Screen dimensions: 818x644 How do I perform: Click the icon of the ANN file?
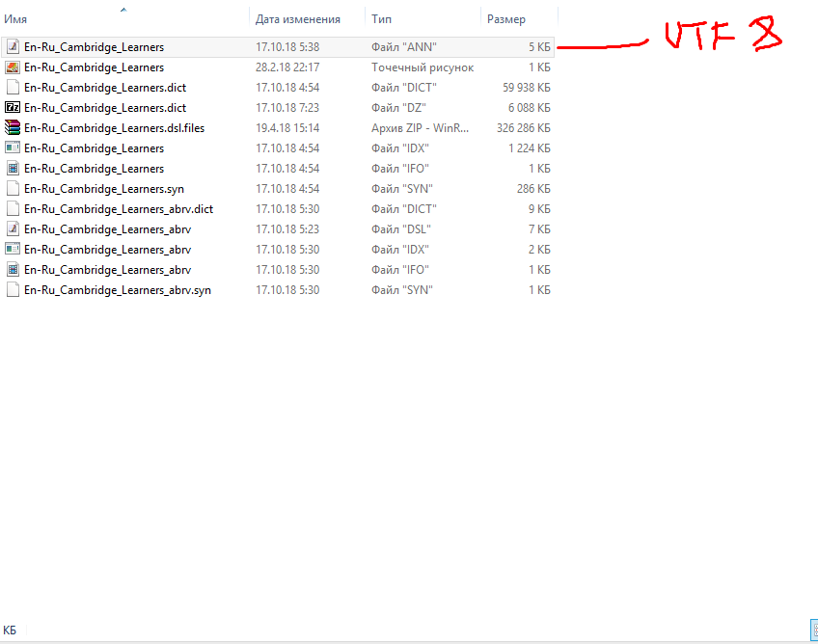(13, 47)
